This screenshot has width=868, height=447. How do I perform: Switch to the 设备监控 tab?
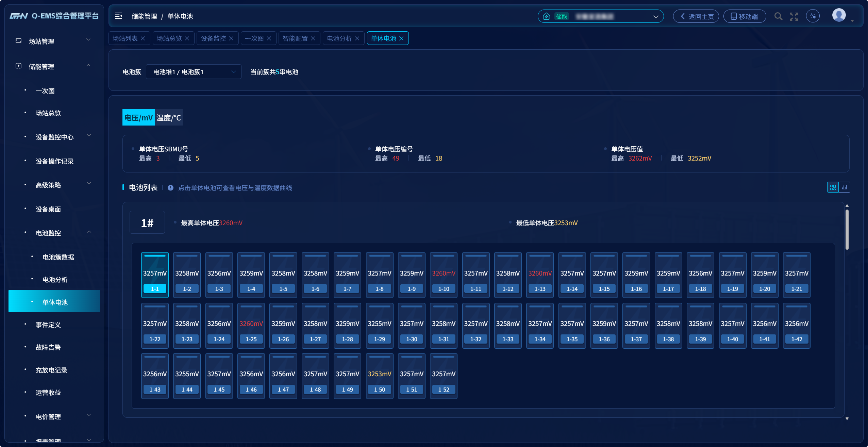tap(214, 38)
